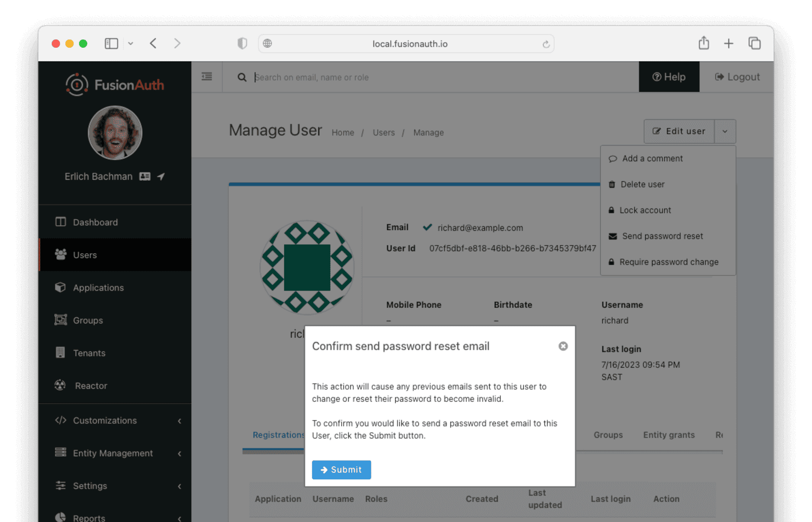812x522 pixels.
Task: Click the Safari share icon
Action: [x=703, y=43]
